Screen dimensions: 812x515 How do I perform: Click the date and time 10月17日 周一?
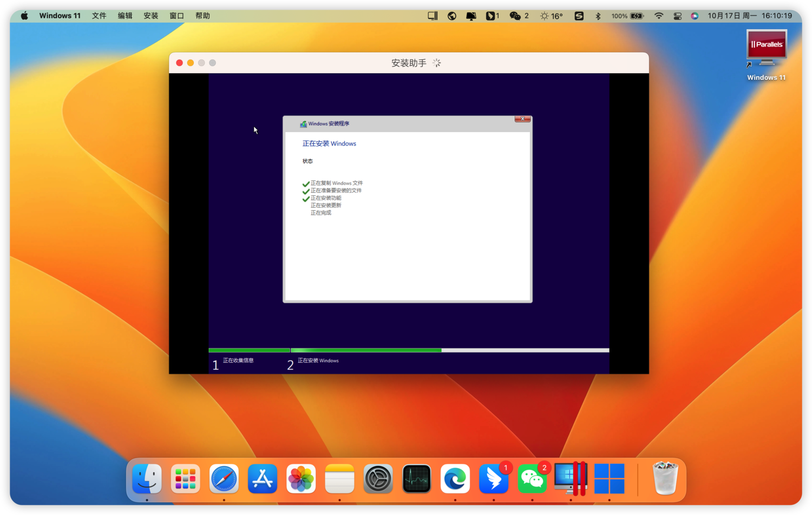click(x=750, y=16)
